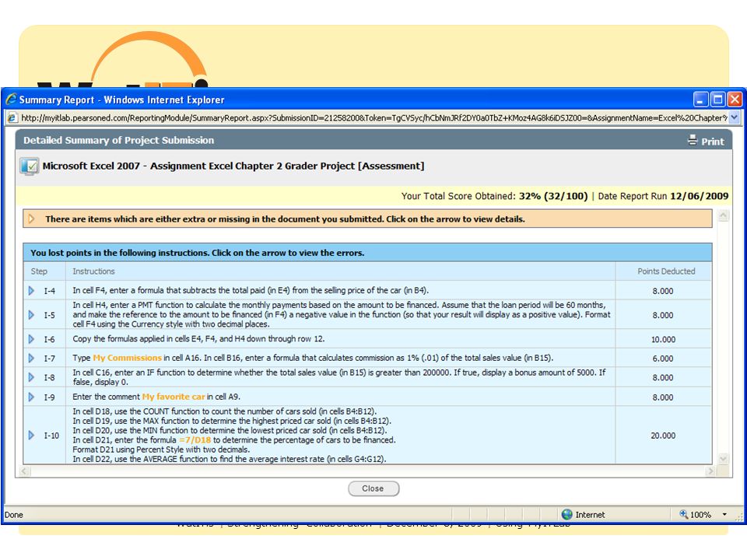Click the 'My favorite car' highlighted text
This screenshot has width=747, height=560.
174,397
